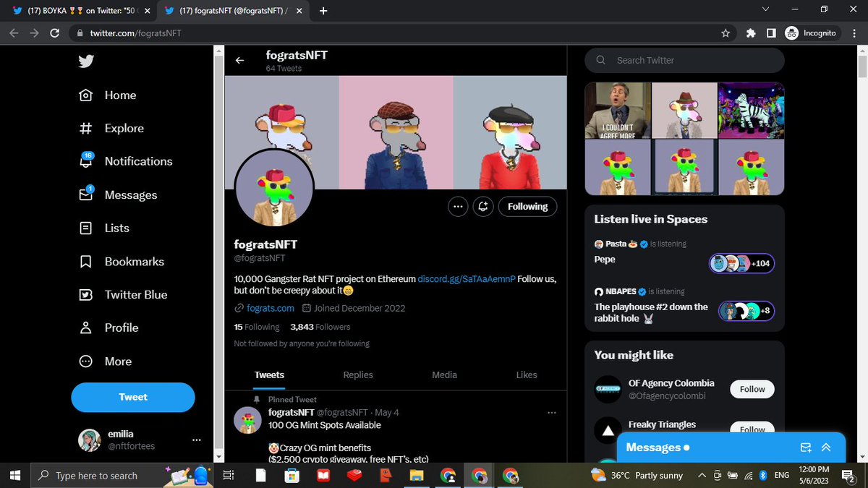Reload the page
Viewport: 868px width, 488px height.
tap(54, 33)
